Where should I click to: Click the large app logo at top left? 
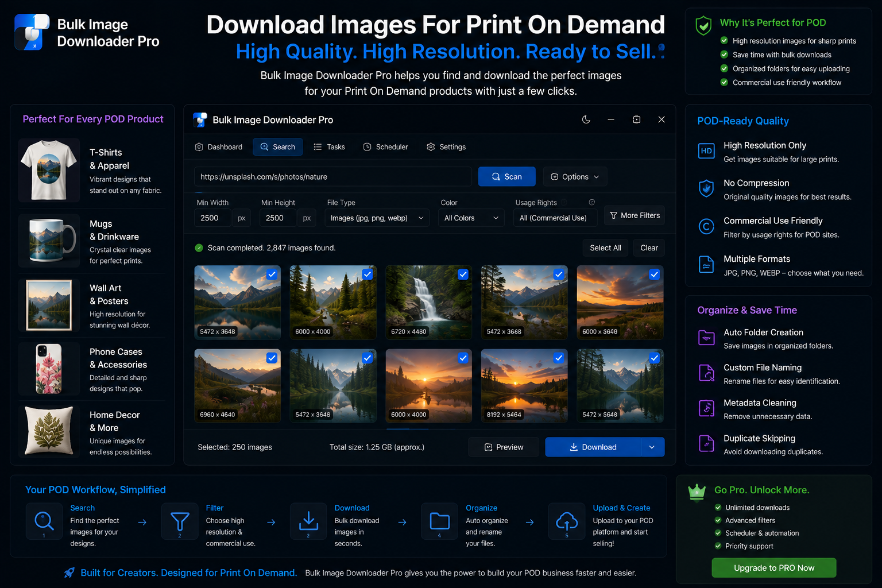(32, 32)
